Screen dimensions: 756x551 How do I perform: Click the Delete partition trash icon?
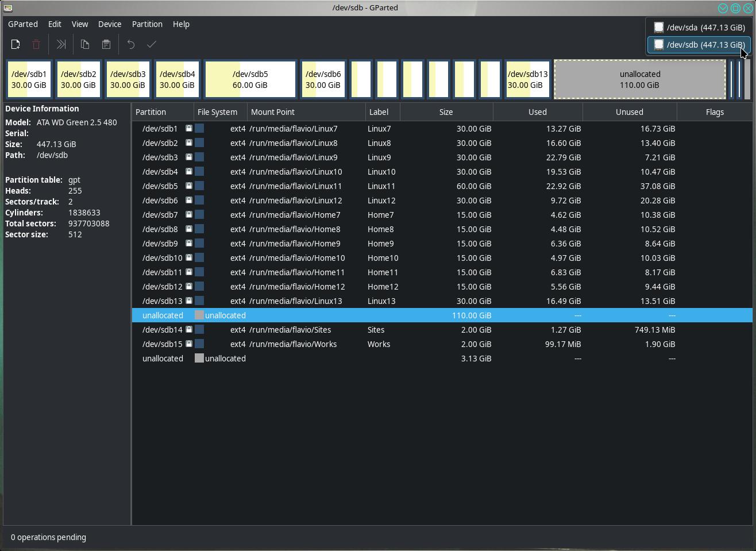[36, 44]
